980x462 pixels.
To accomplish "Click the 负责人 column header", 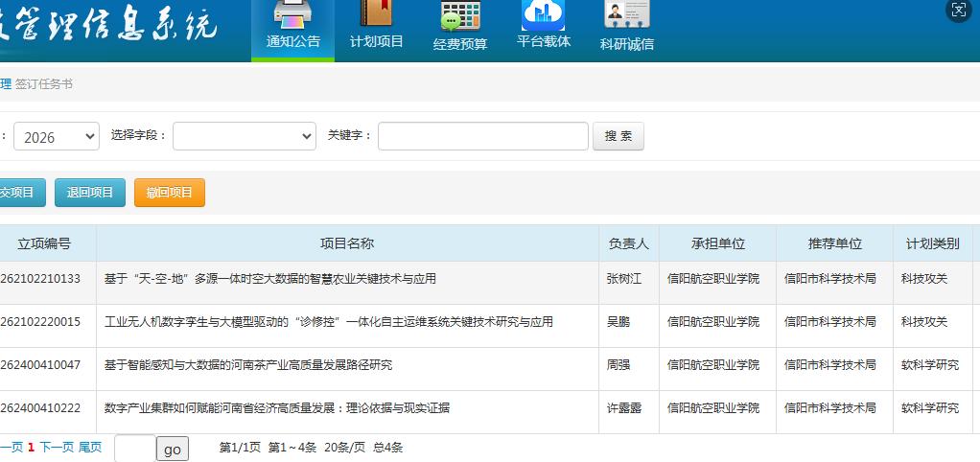I will [x=629, y=243].
